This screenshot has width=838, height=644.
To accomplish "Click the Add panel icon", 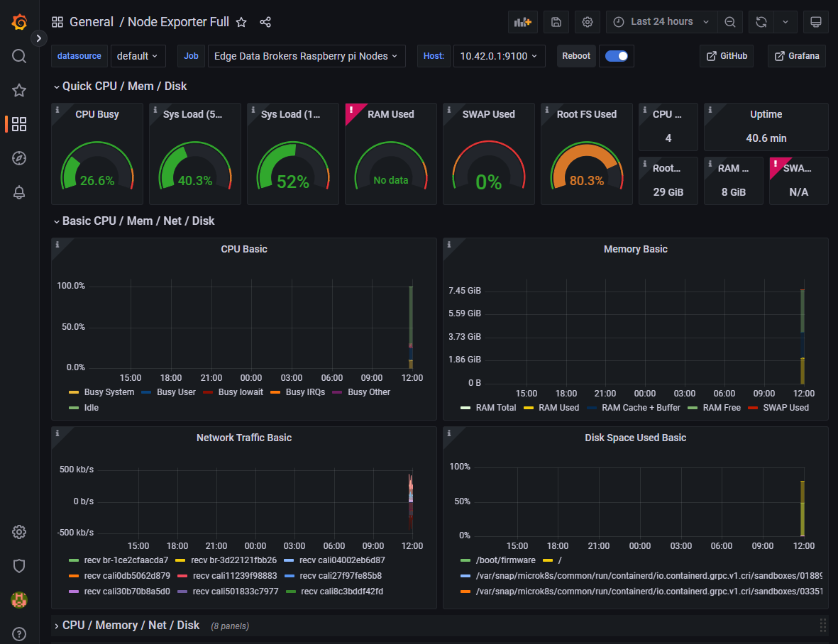I will [522, 22].
